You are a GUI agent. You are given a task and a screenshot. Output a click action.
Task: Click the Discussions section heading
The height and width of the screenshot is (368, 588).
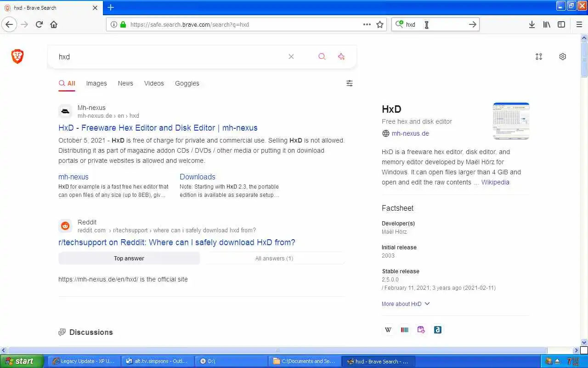tap(91, 332)
